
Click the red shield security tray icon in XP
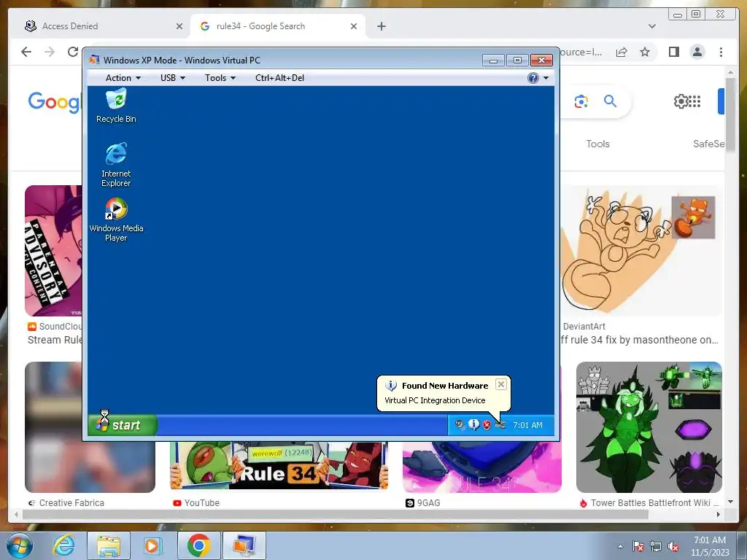(487, 425)
